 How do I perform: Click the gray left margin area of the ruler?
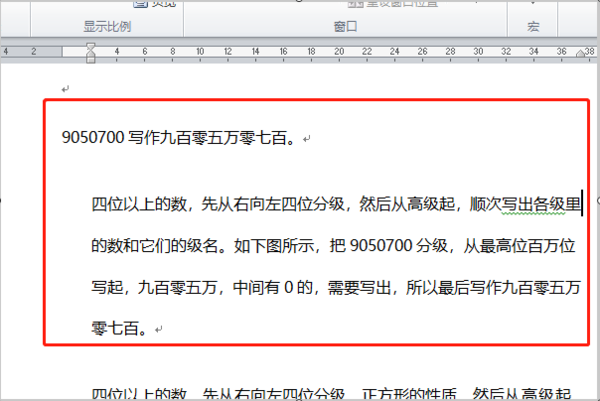(31, 51)
